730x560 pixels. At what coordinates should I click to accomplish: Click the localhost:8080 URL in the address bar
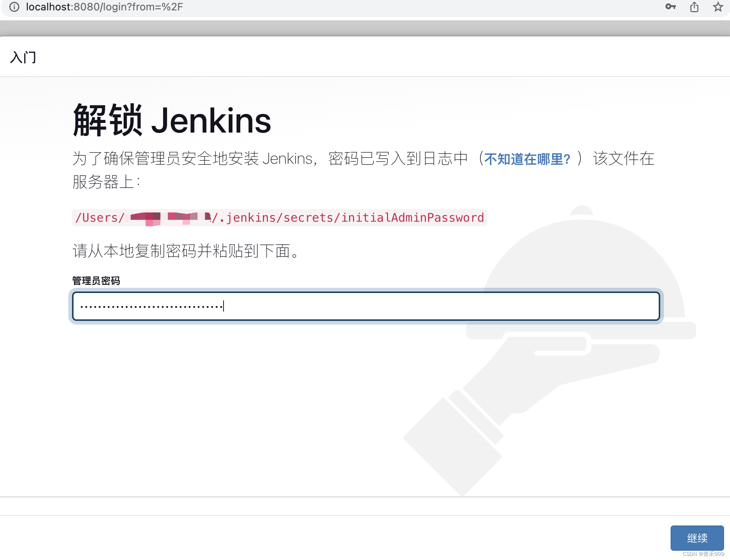[104, 7]
